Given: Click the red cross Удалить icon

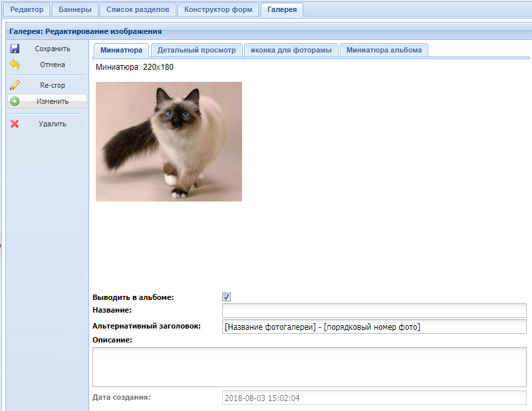Looking at the screenshot, I should pyautogui.click(x=15, y=124).
